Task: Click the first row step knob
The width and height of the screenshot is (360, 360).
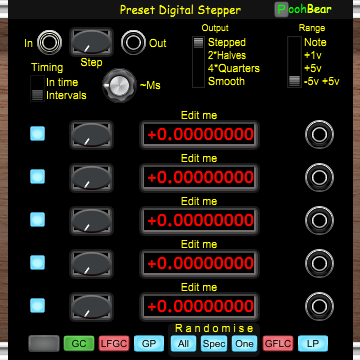Action: pos(91,135)
